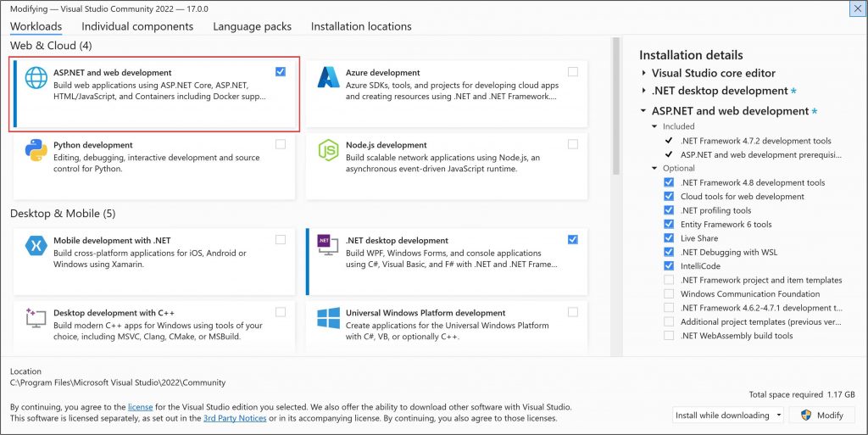Select the Desktop & Mobile (5) heading
Screen dimensions: 868x435
tap(63, 213)
